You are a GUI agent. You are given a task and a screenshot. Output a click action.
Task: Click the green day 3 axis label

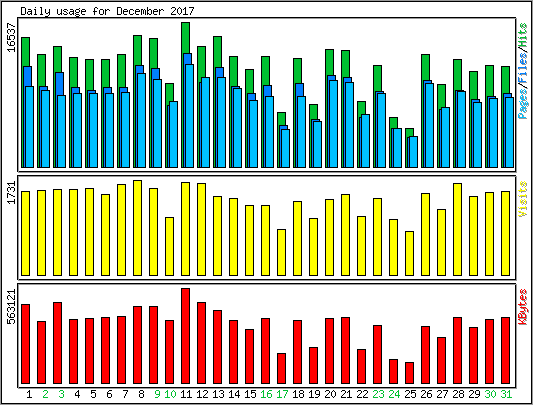pyautogui.click(x=61, y=394)
